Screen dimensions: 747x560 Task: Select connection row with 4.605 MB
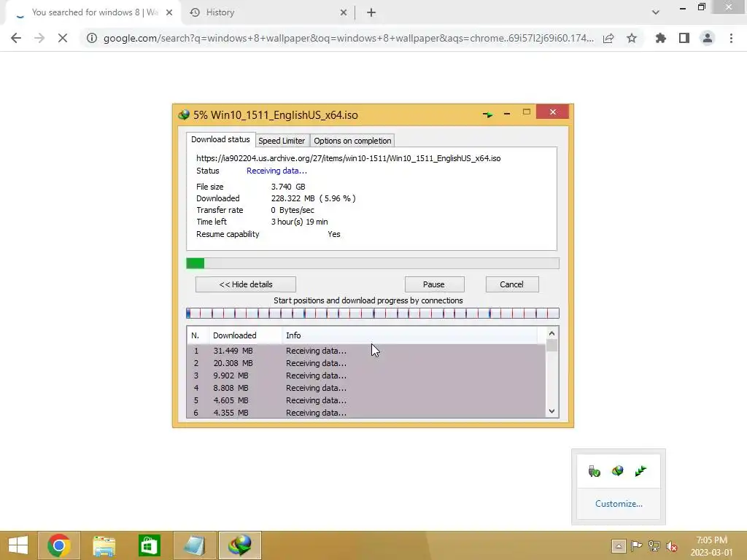366,400
